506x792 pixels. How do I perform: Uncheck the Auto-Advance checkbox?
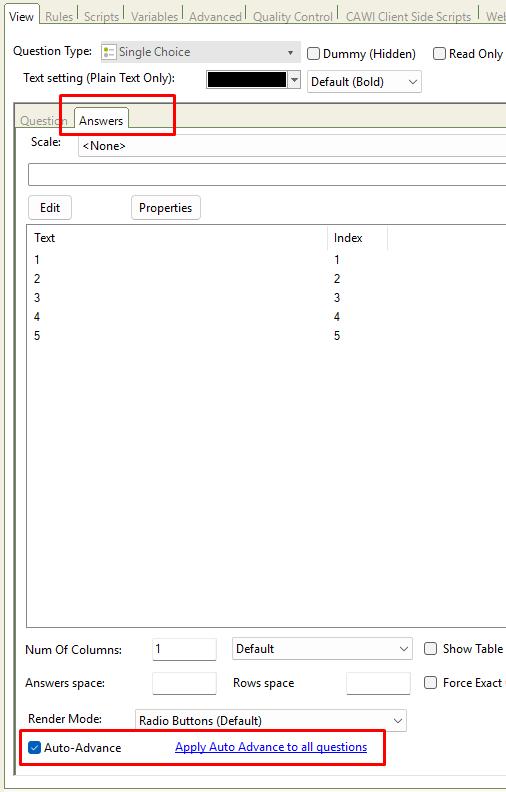click(34, 748)
